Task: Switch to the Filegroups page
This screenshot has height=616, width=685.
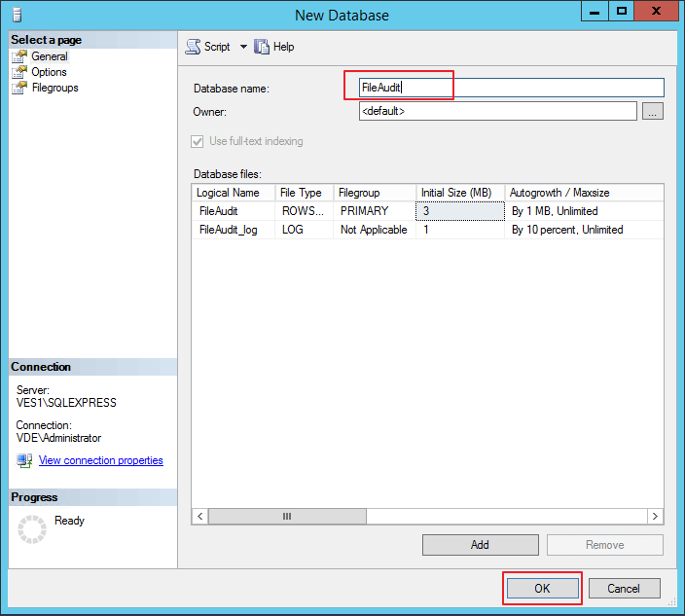Action: [54, 88]
